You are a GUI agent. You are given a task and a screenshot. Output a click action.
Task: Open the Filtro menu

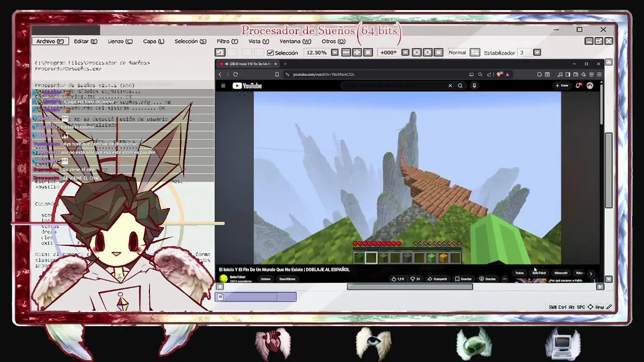click(227, 41)
